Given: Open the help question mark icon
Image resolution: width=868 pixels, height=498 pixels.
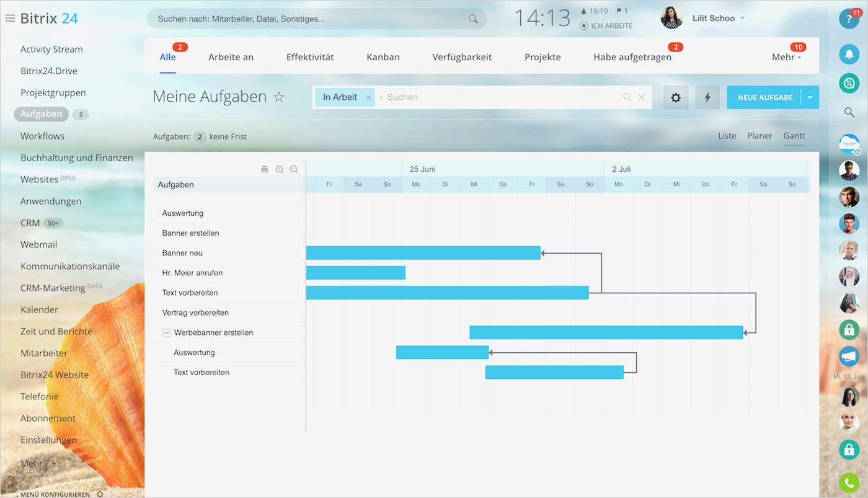Looking at the screenshot, I should tap(849, 19).
